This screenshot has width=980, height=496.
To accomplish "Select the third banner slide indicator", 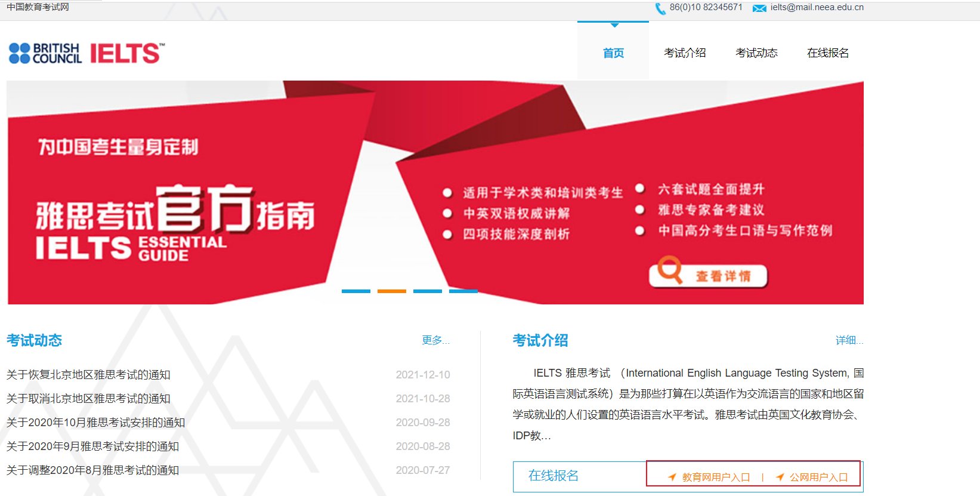I will click(x=428, y=291).
